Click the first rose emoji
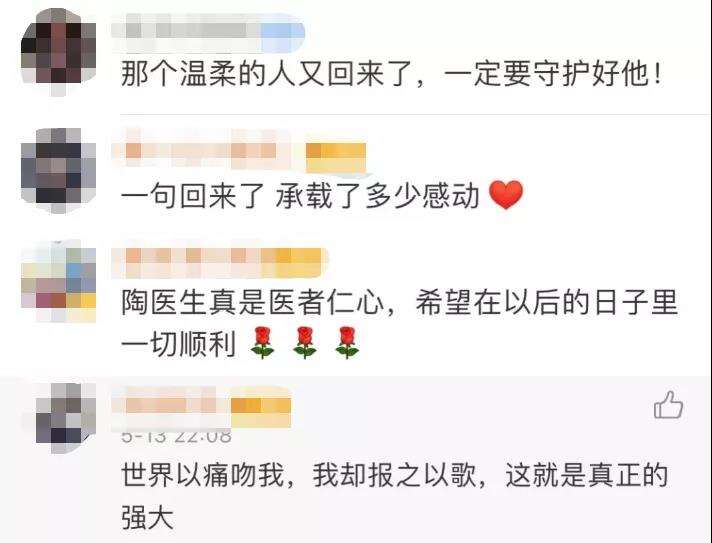Screen dimensions: 712x543 [x=262, y=343]
